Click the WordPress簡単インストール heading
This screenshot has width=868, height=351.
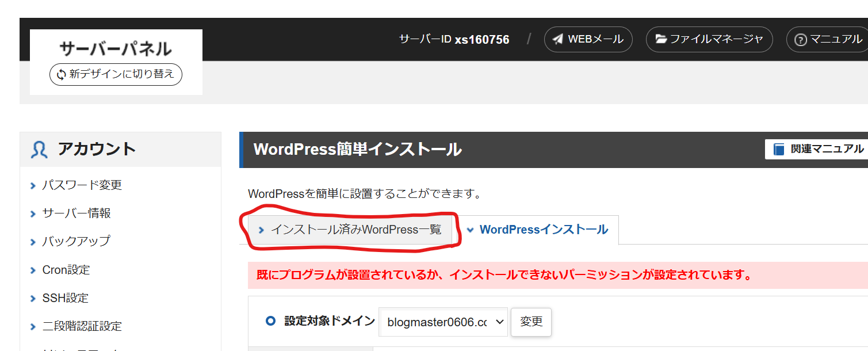coord(358,149)
